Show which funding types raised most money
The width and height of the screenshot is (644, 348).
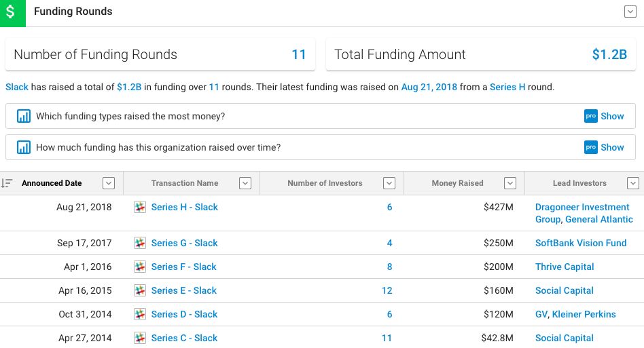tap(604, 116)
